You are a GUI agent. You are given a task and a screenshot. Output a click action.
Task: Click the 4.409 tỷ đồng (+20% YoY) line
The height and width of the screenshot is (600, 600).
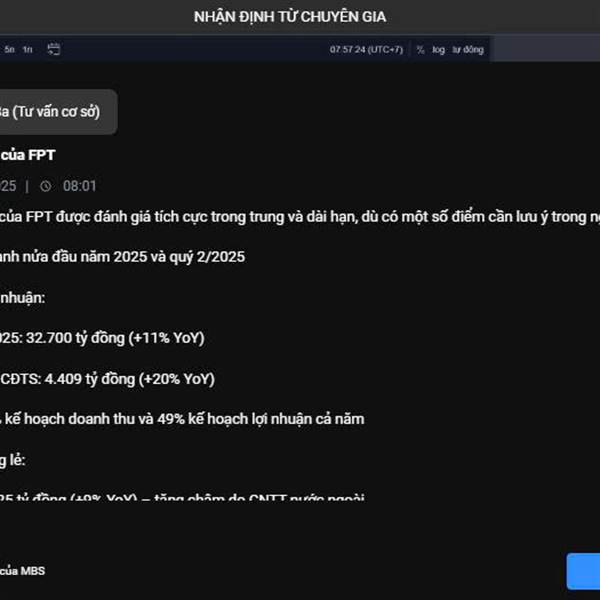click(x=108, y=379)
